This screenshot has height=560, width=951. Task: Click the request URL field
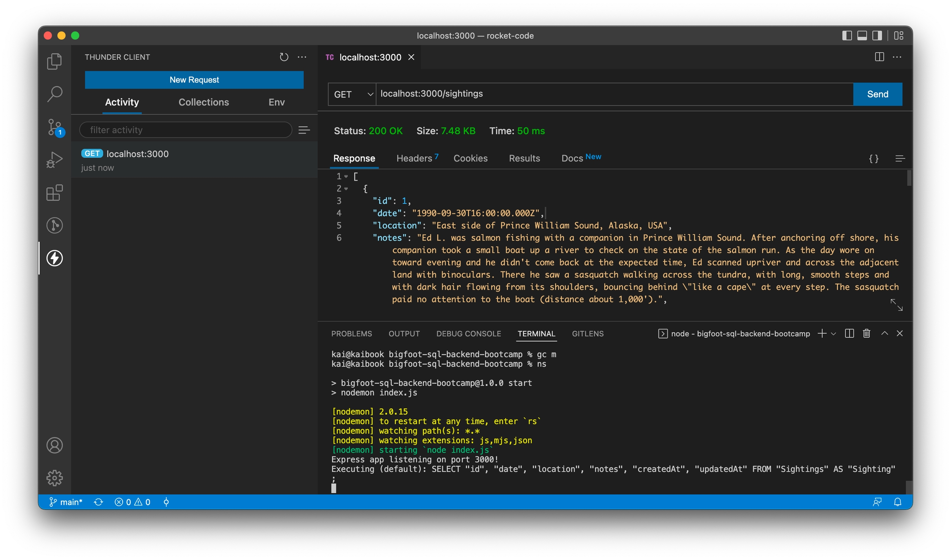(x=614, y=94)
